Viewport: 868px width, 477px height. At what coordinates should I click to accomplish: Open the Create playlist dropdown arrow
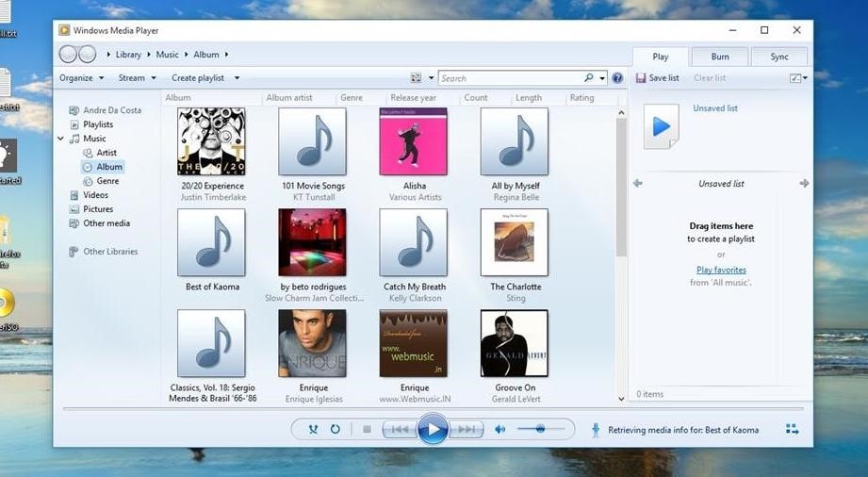point(237,78)
